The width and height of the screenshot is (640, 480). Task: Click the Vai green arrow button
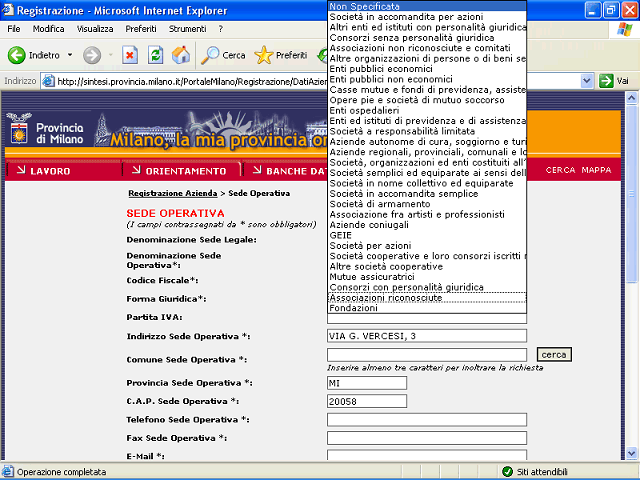click(606, 81)
